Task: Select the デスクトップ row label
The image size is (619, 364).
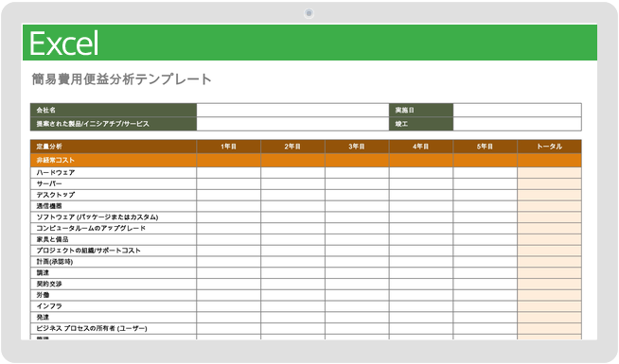Action: click(114, 195)
